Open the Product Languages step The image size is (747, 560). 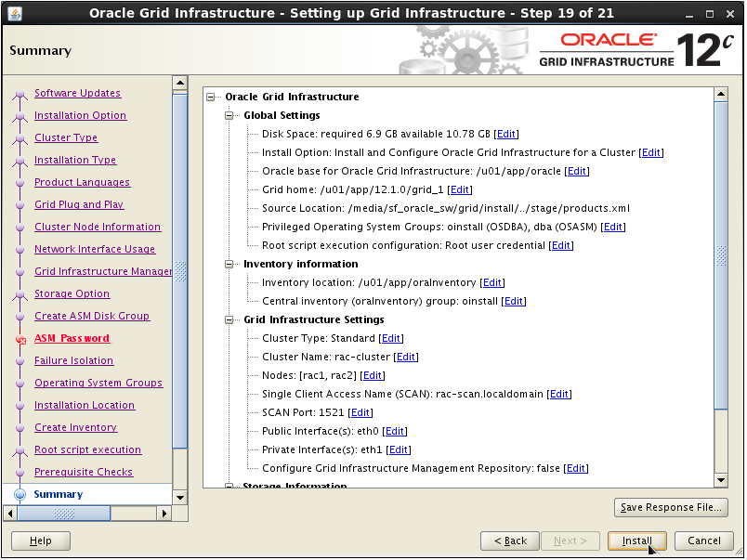83,182
